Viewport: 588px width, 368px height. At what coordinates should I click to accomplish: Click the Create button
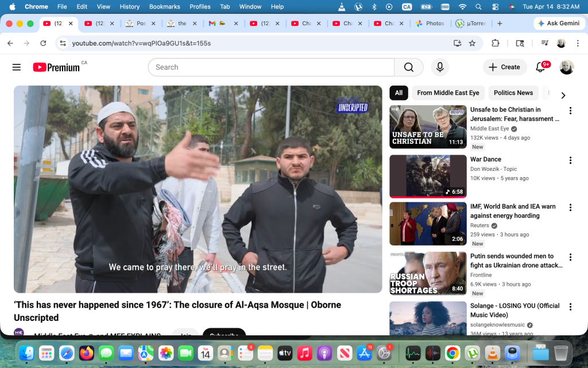[x=504, y=67]
